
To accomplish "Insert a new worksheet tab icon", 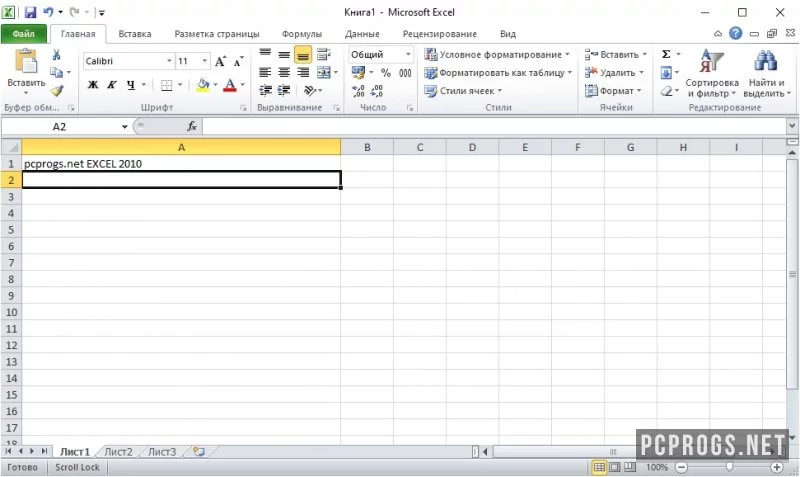I will tap(198, 451).
